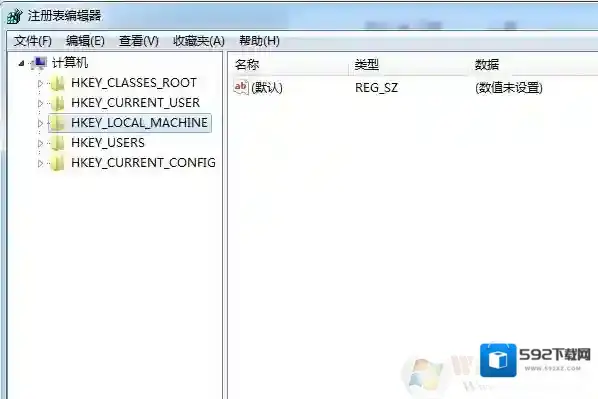Open the 编辑(E) menu
Screen dimensions: 598x399
pos(85,41)
